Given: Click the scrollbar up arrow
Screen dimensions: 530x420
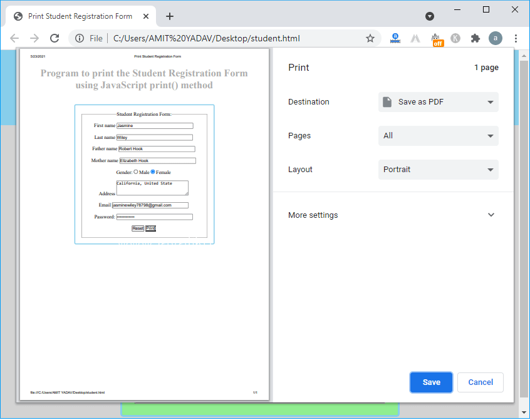Looking at the screenshot, I should (524, 55).
